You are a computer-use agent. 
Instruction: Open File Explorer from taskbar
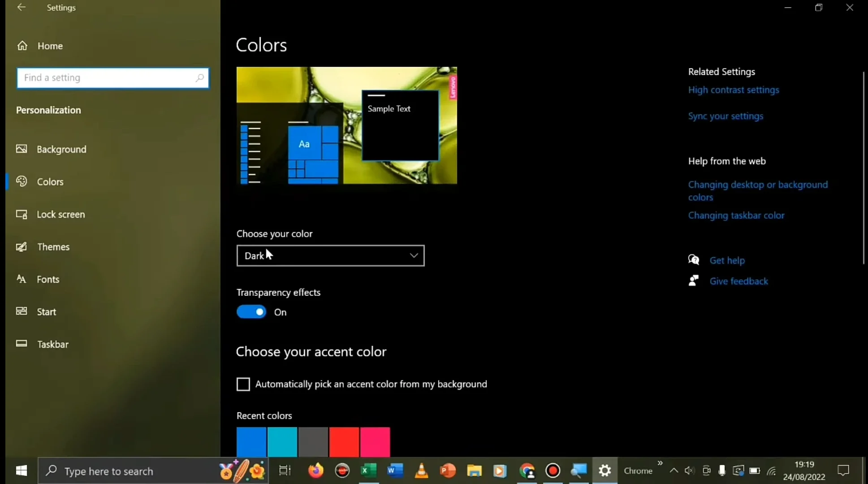(x=474, y=471)
